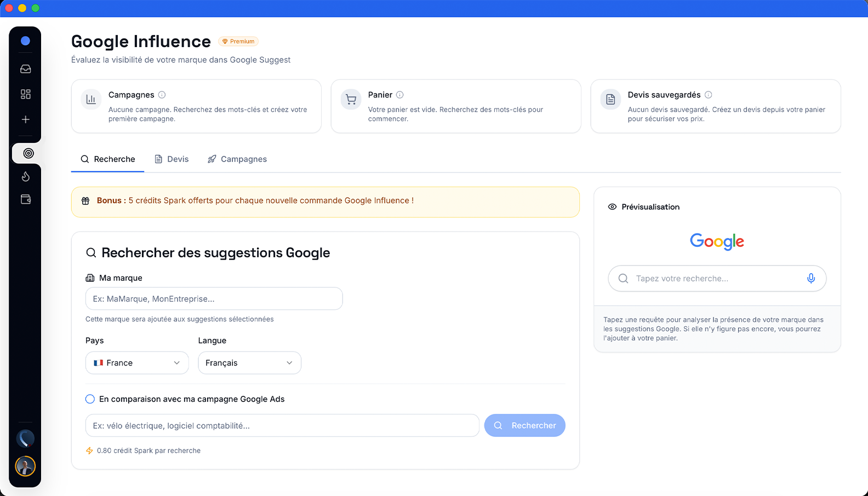Click the yellow macOS minimize window button

(22, 8)
